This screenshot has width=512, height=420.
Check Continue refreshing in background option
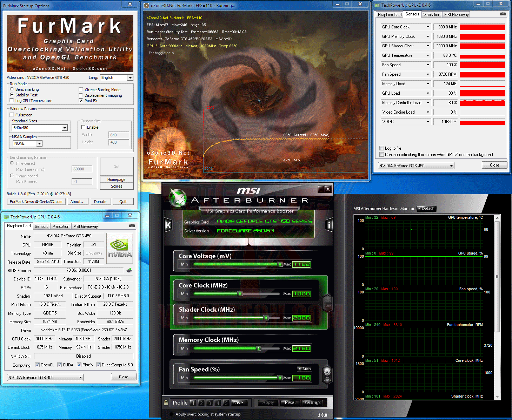[382, 155]
